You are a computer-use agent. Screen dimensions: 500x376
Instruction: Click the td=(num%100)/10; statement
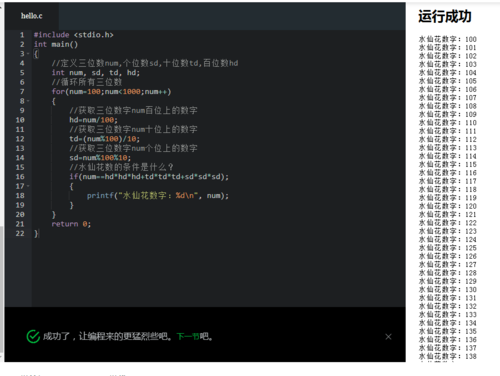(x=105, y=139)
